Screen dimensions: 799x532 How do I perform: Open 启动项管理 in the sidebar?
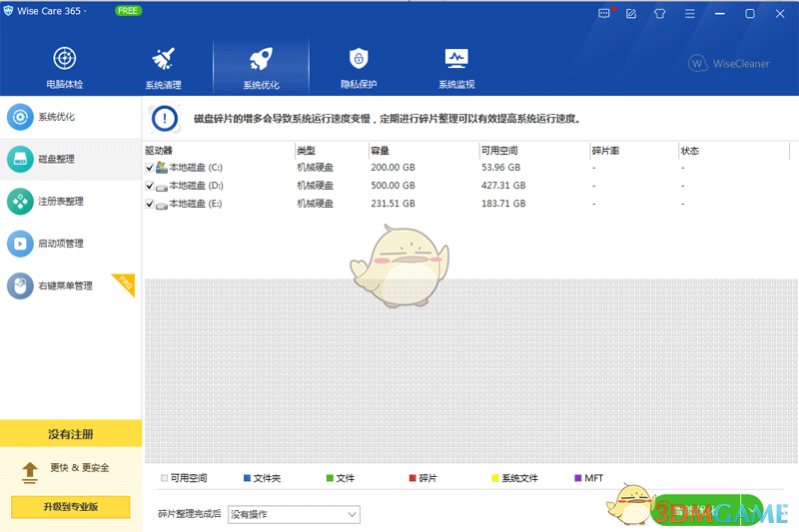tap(71, 244)
